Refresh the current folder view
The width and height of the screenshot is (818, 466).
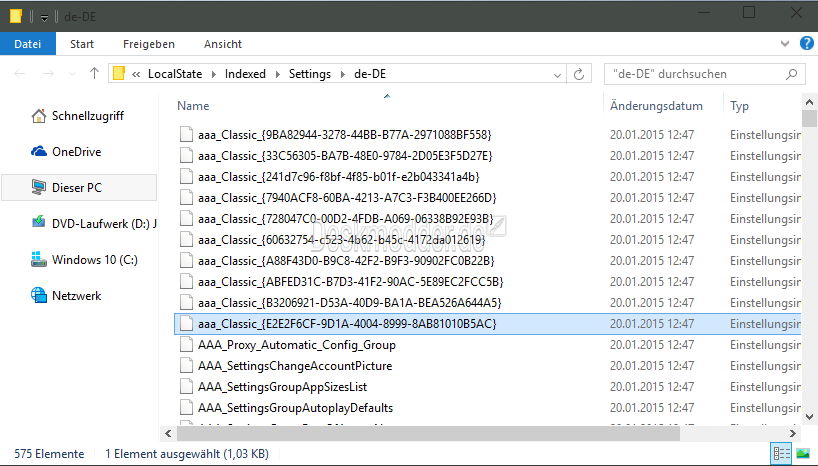click(x=579, y=74)
